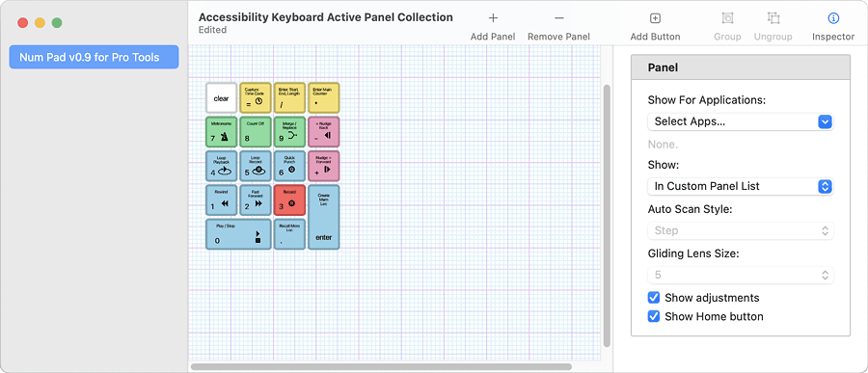Open the Auto Scan Style Step dropdown
The width and height of the screenshot is (868, 373).
pyautogui.click(x=740, y=230)
